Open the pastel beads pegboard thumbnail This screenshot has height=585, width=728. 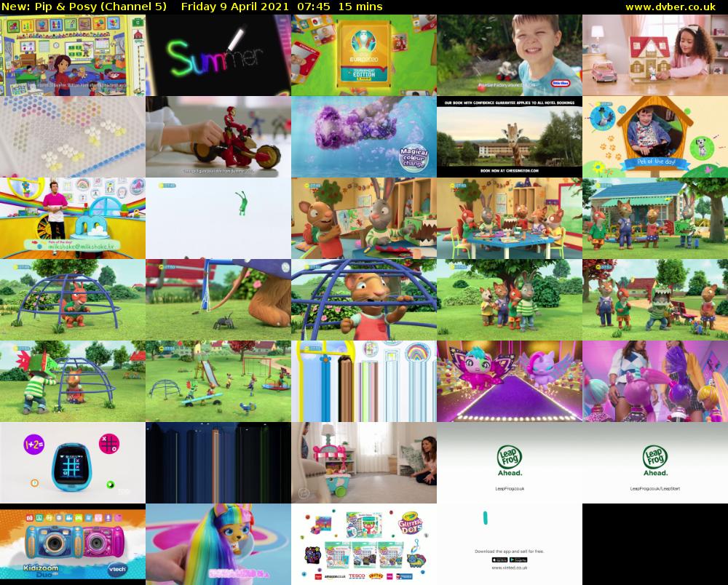72,137
